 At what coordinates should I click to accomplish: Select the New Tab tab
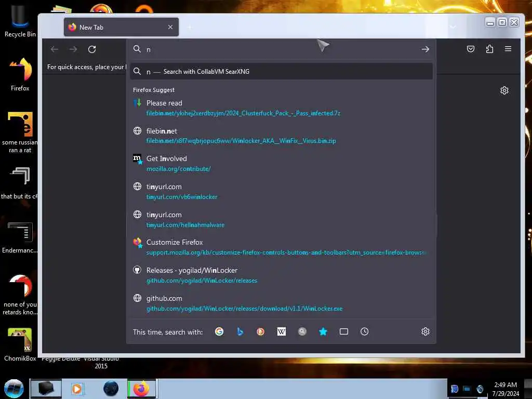pos(121,27)
